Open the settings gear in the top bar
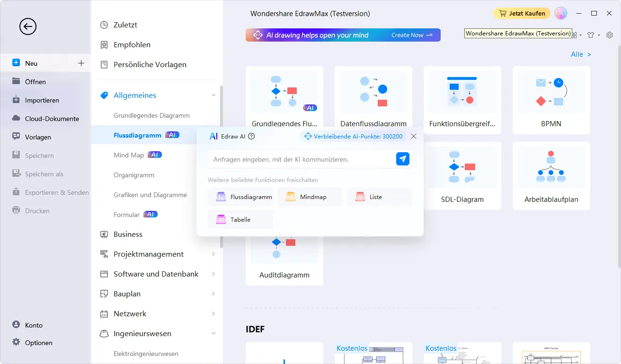The height and width of the screenshot is (364, 621). click(610, 35)
